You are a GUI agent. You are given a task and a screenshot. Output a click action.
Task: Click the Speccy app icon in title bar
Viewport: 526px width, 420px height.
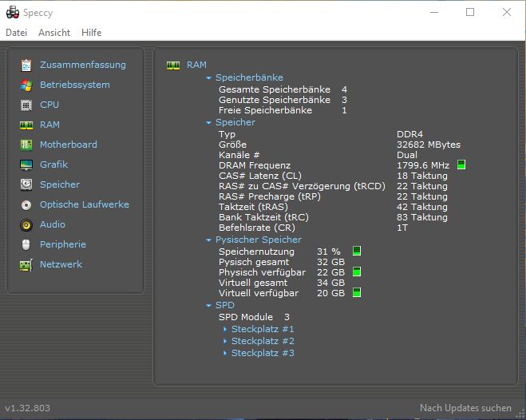tap(13, 13)
